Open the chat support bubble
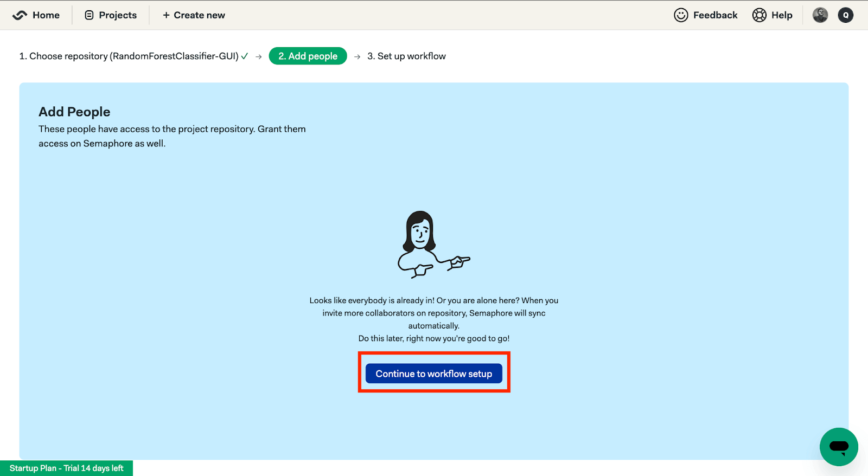868x476 pixels. [x=838, y=447]
